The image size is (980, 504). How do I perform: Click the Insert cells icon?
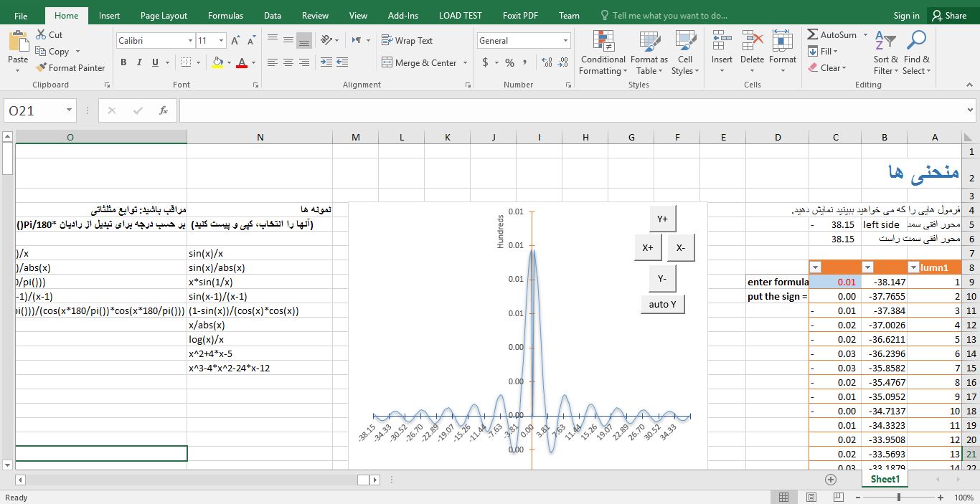[x=722, y=42]
